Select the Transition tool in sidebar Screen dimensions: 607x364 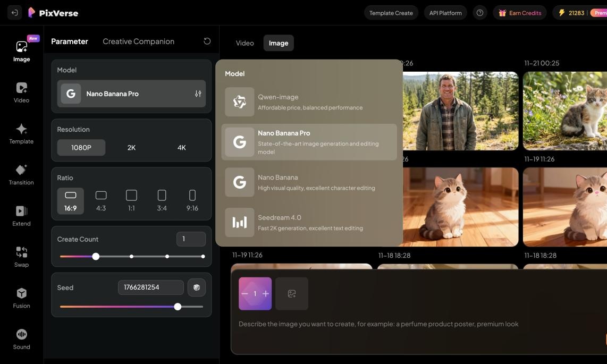[x=21, y=174]
